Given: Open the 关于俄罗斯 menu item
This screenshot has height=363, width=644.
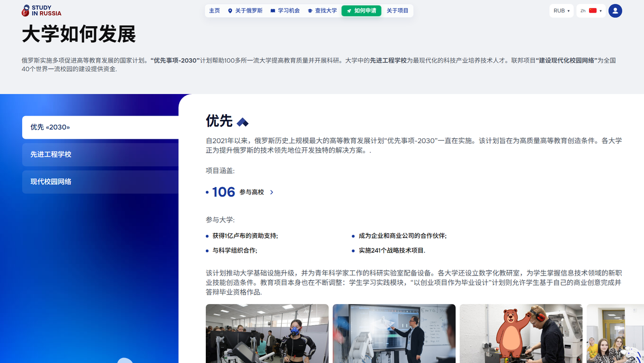Looking at the screenshot, I should pyautogui.click(x=245, y=11).
